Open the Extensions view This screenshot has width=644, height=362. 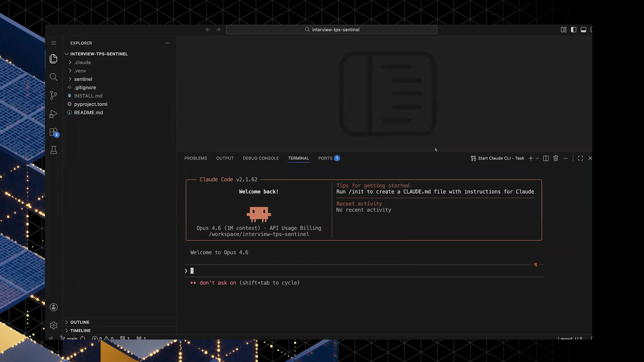54,132
